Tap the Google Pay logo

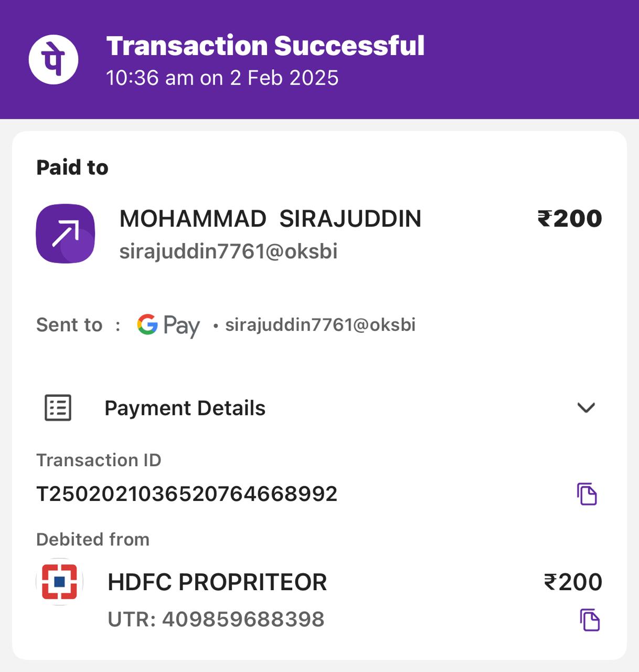168,325
